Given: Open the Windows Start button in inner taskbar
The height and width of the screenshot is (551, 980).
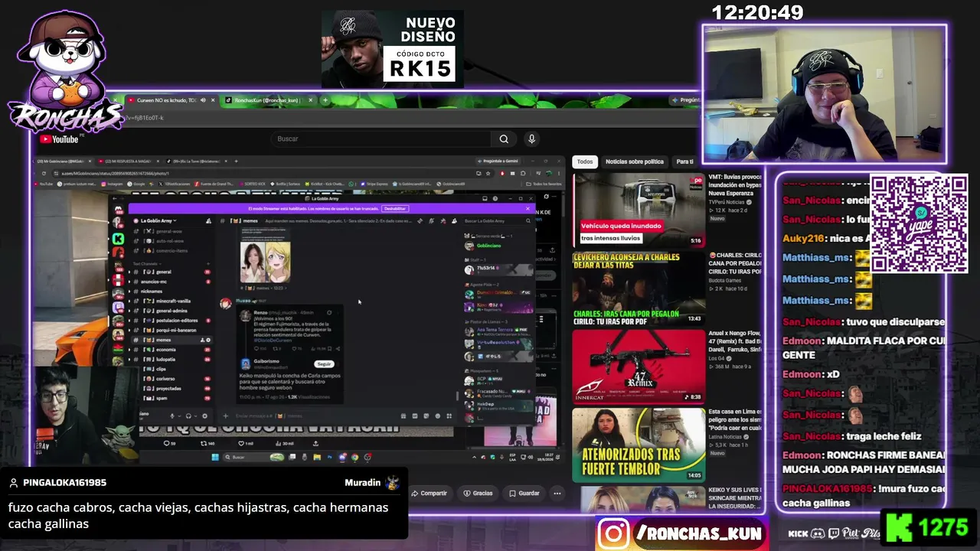Looking at the screenshot, I should coord(215,457).
